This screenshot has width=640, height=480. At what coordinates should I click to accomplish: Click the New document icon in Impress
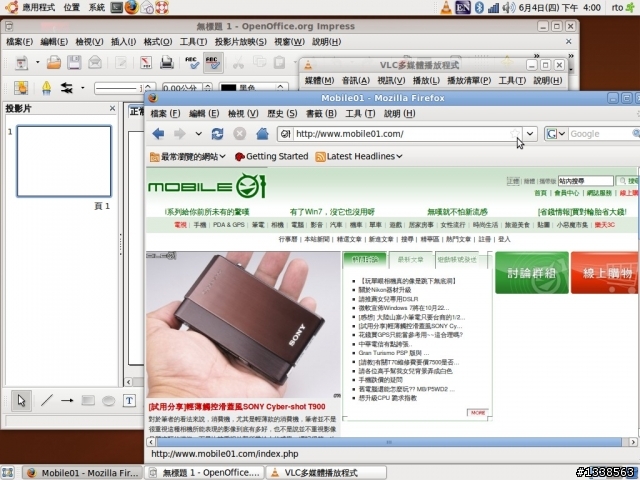22,63
